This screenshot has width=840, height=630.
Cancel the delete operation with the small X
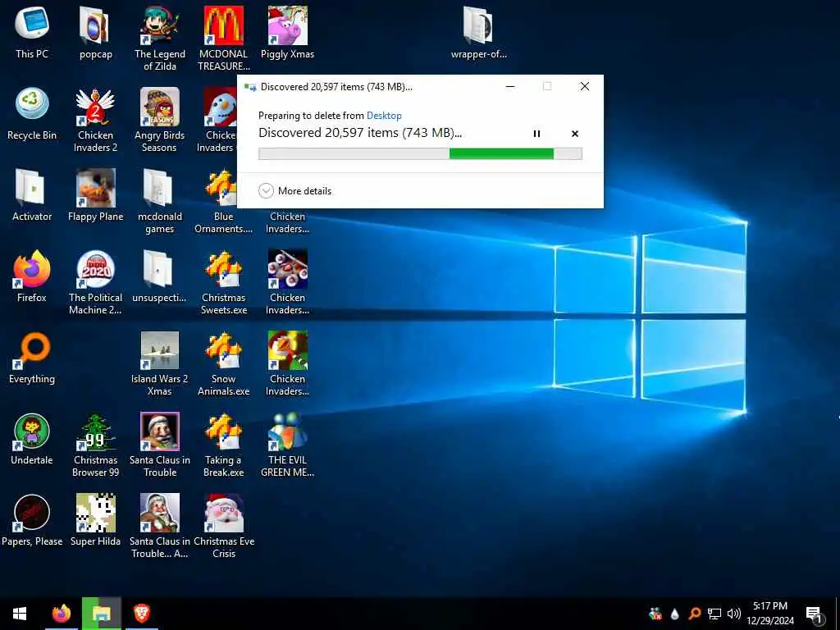pos(575,134)
